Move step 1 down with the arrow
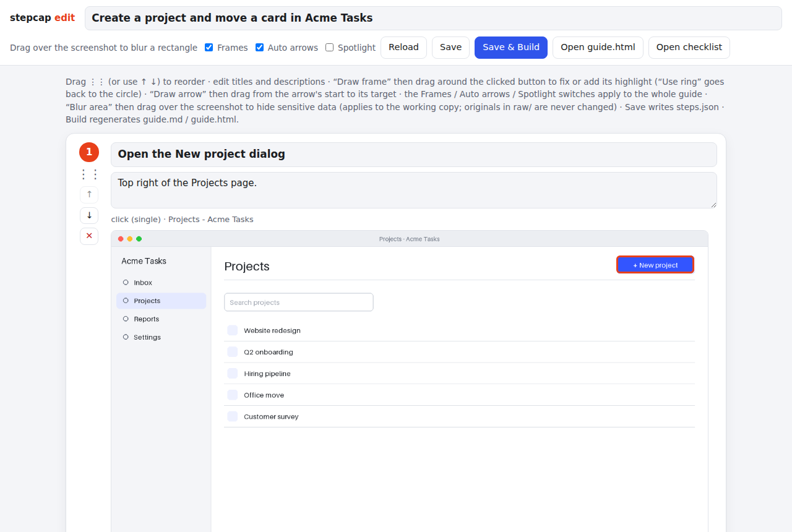This screenshot has height=532, width=792. coord(89,215)
